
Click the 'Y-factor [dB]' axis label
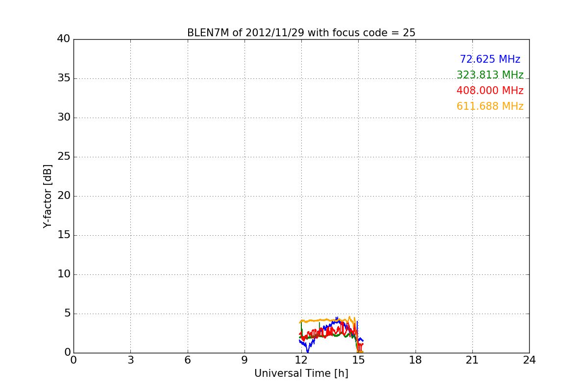(48, 196)
